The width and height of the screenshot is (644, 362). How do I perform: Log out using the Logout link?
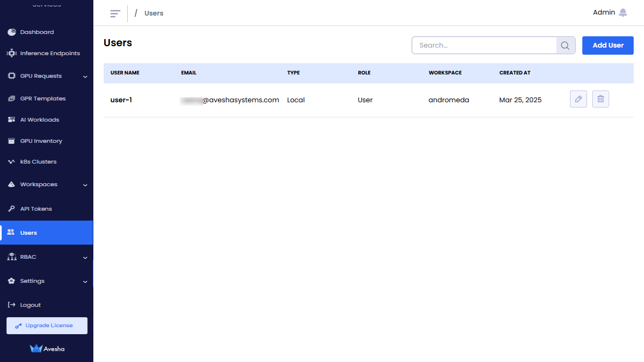30,305
